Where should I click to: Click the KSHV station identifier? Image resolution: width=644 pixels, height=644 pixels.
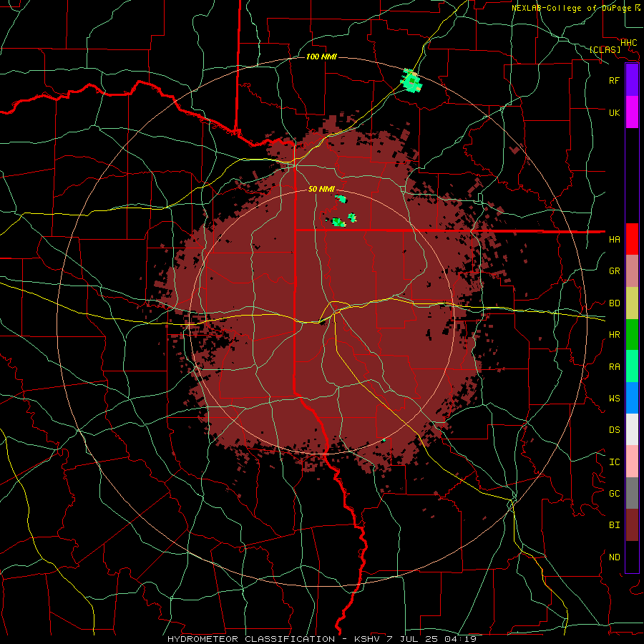367,639
